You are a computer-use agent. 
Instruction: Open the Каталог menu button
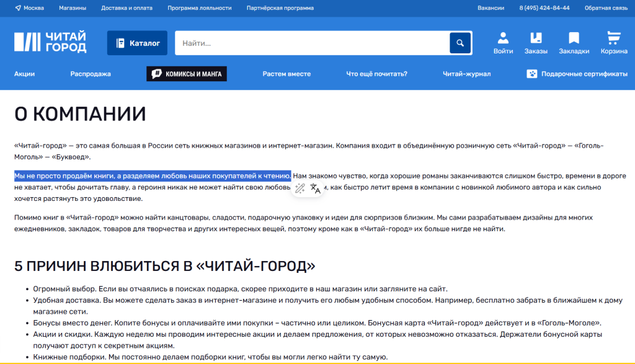pos(137,43)
